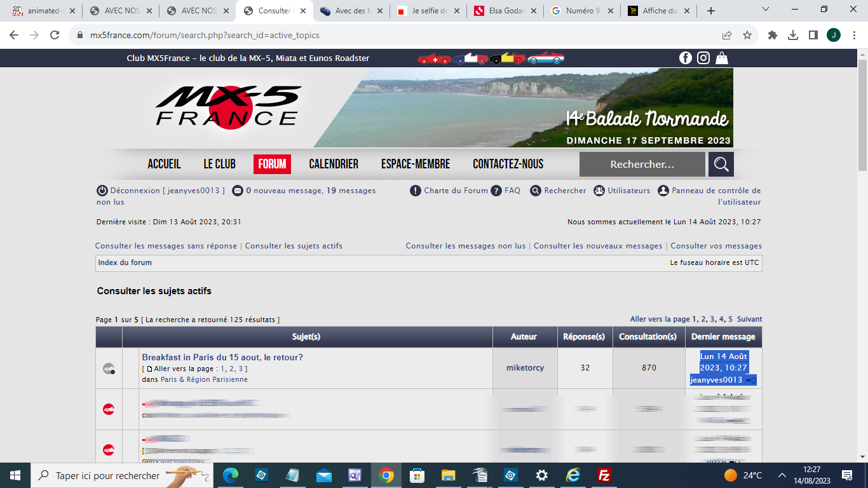Select the FORUM menu item
Viewport: 868px width, 488px height.
pyautogui.click(x=272, y=164)
